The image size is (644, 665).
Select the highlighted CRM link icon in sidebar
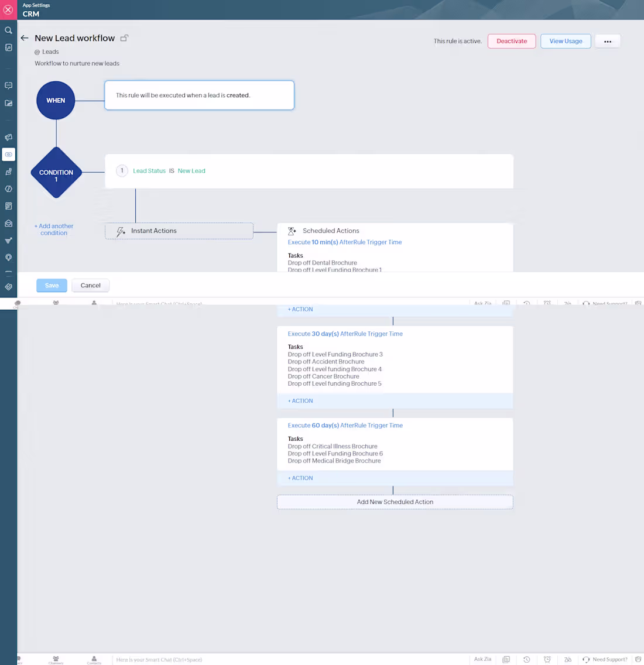pos(8,155)
